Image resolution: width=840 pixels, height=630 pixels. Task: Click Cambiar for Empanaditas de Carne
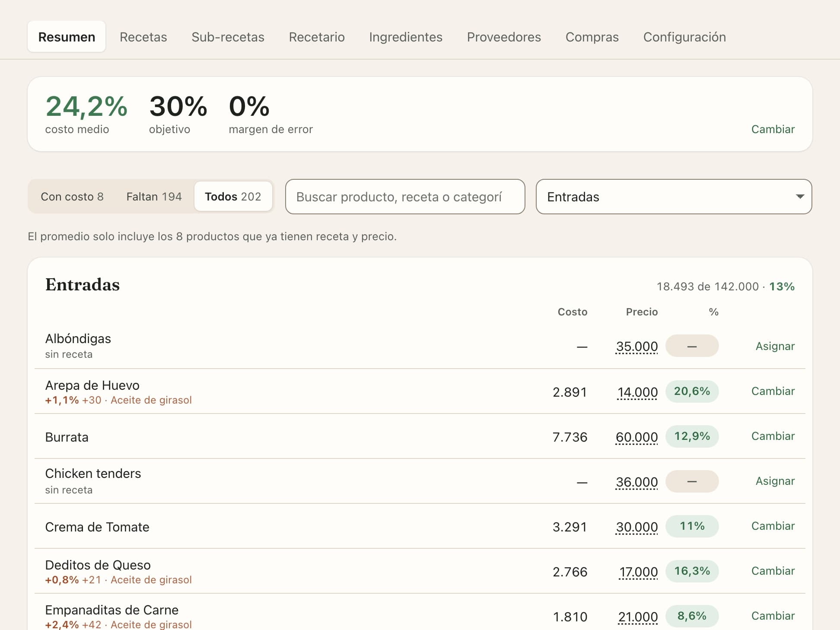pyautogui.click(x=773, y=616)
